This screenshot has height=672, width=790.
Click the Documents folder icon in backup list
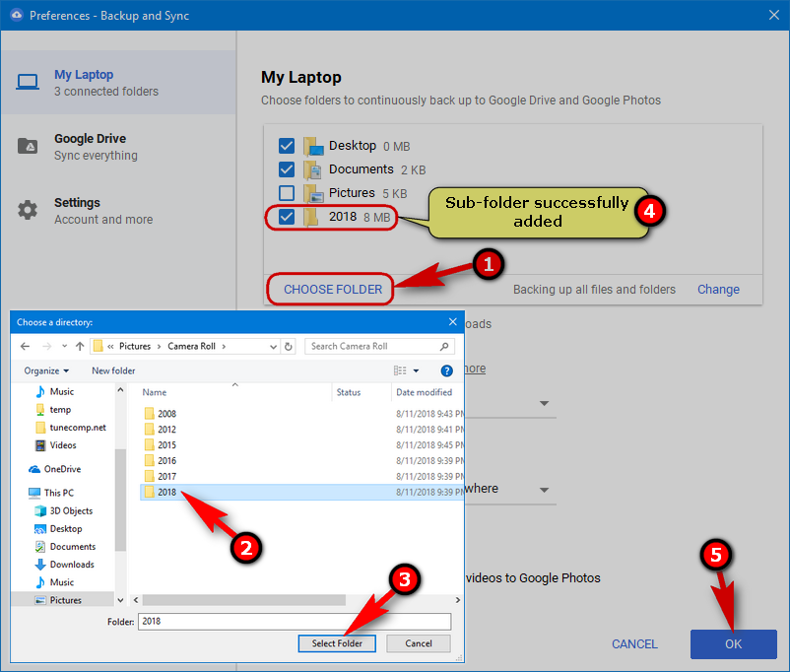(313, 169)
